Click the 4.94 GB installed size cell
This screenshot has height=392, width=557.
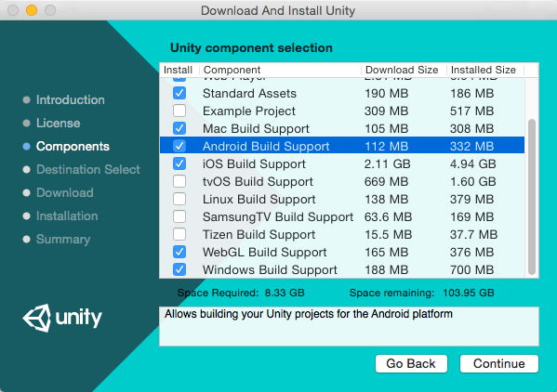coord(472,163)
